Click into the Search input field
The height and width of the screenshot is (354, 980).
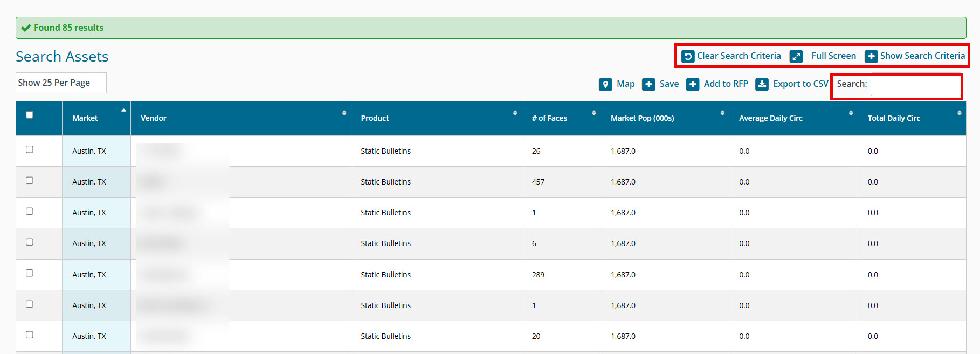point(915,85)
